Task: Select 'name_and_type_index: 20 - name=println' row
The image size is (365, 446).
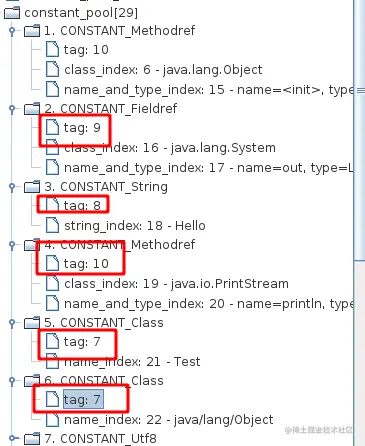Action: click(208, 304)
